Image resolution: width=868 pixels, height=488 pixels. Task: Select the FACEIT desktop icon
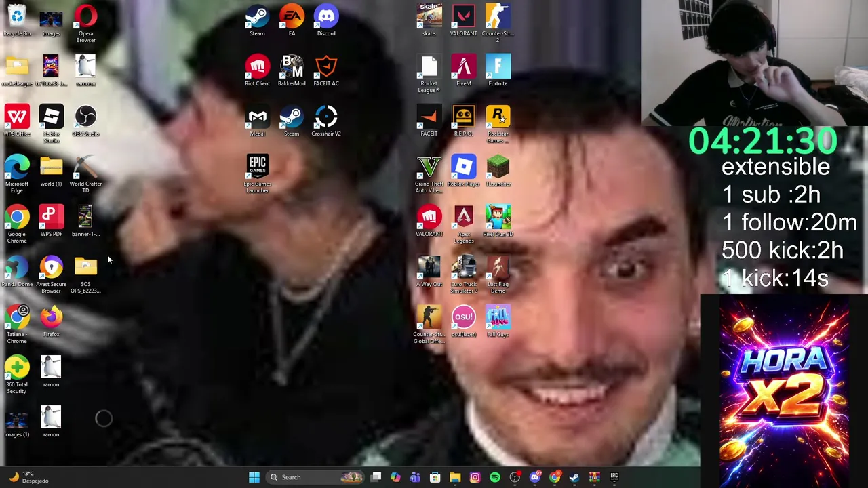429,121
